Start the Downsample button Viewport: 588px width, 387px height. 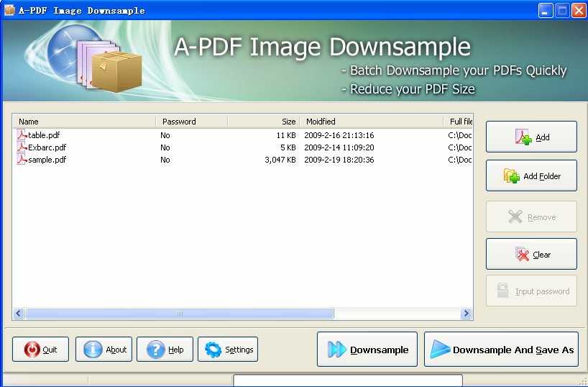click(x=367, y=349)
